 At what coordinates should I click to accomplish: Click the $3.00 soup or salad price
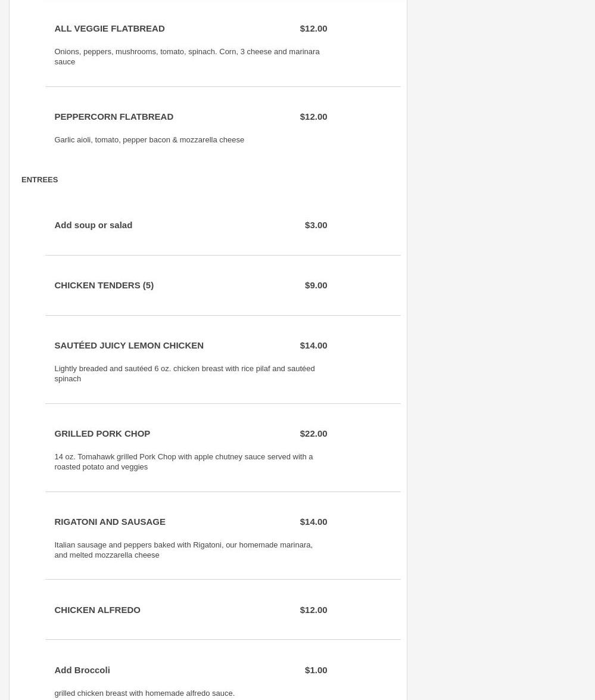click(x=316, y=225)
